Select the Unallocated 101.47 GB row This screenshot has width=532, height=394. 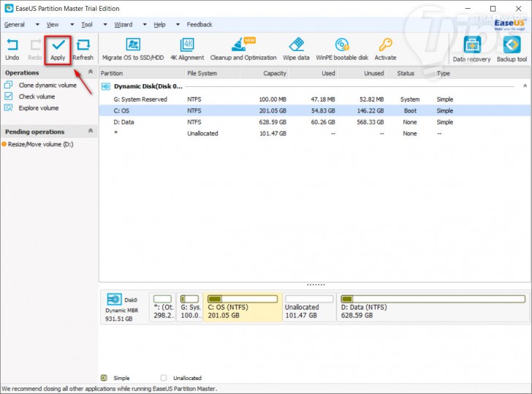pos(315,133)
